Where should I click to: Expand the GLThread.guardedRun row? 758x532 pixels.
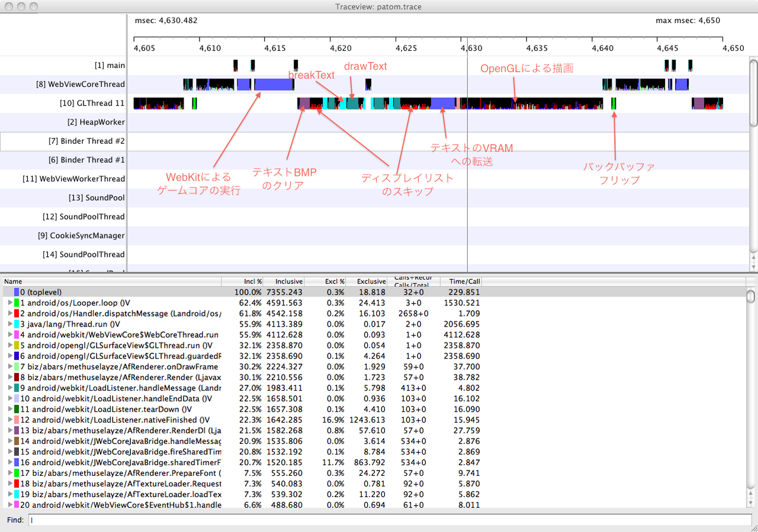click(9, 356)
